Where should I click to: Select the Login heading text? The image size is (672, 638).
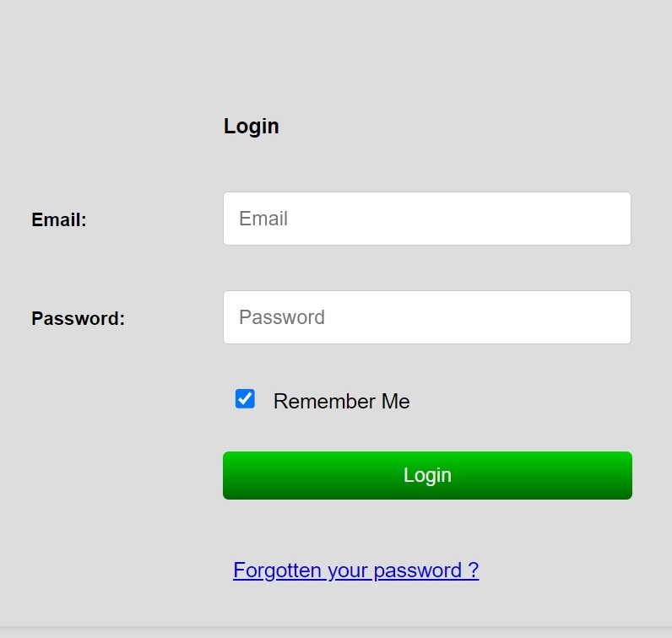[251, 127]
